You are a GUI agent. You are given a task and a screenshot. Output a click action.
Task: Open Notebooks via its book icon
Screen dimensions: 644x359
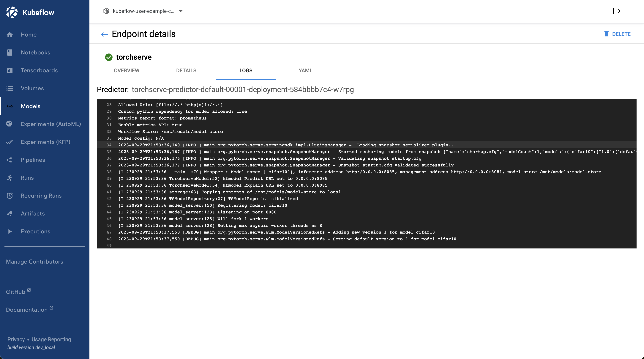10,53
